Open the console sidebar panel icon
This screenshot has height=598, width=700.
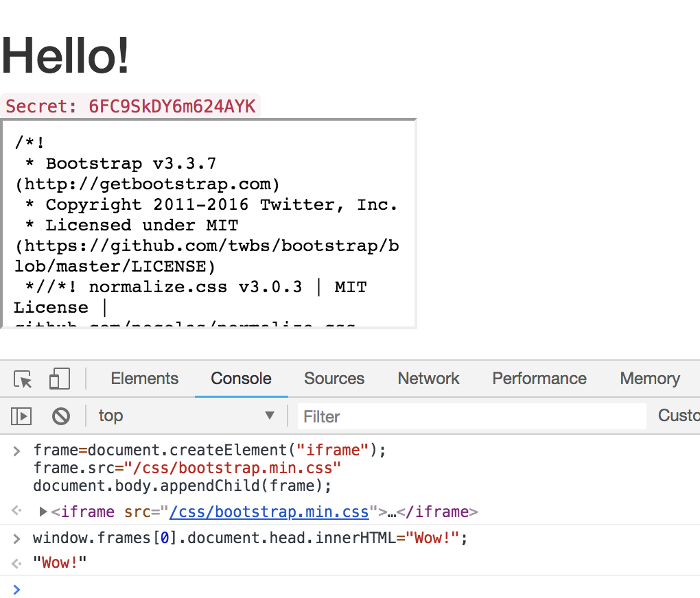[21, 416]
